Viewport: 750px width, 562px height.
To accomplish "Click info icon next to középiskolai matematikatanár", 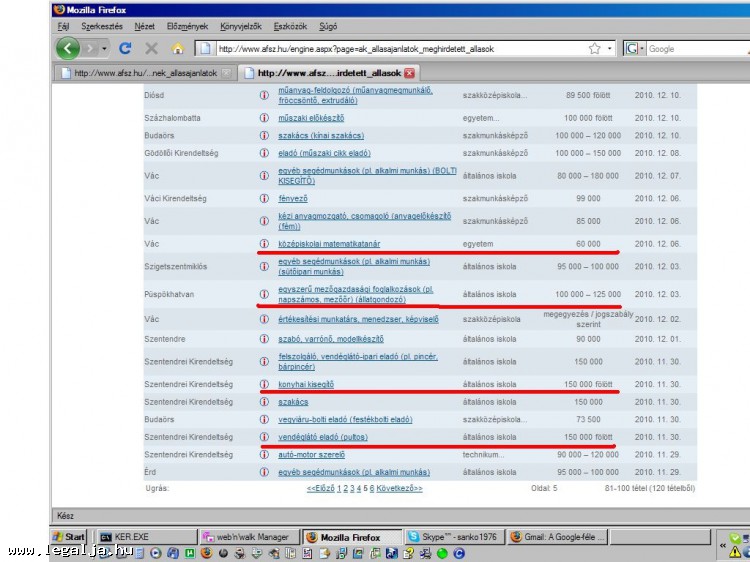I will pos(264,244).
